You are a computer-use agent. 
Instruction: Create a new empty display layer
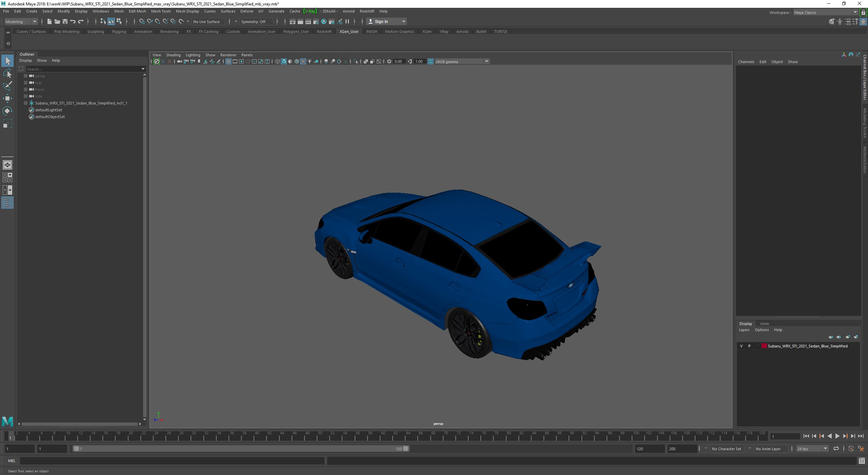[848, 337]
